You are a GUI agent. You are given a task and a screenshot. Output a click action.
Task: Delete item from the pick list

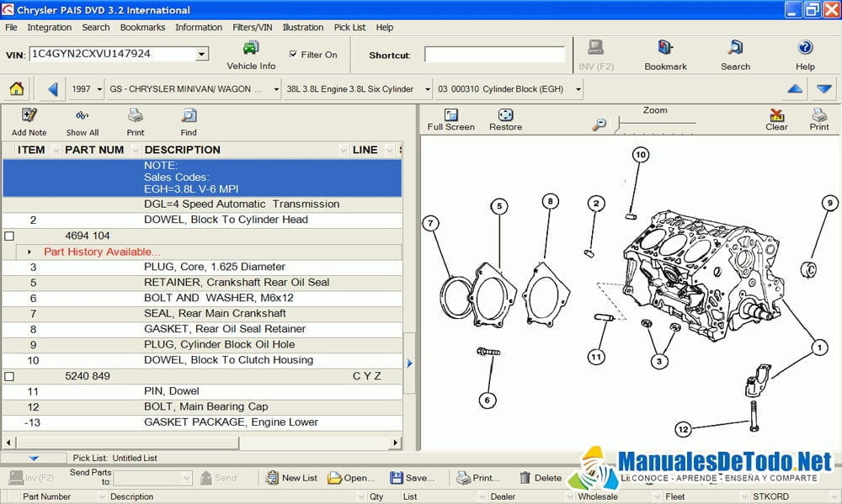[541, 478]
